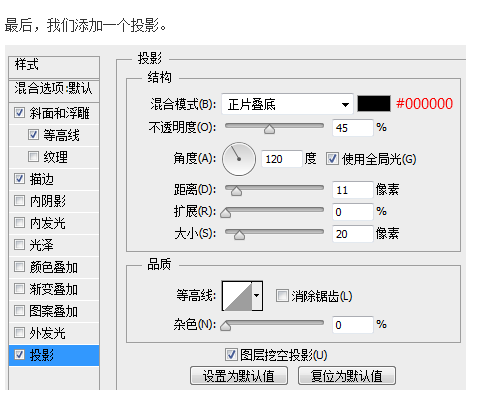Select the 颜色叠加 style row
The height and width of the screenshot is (402, 493).
point(54,267)
